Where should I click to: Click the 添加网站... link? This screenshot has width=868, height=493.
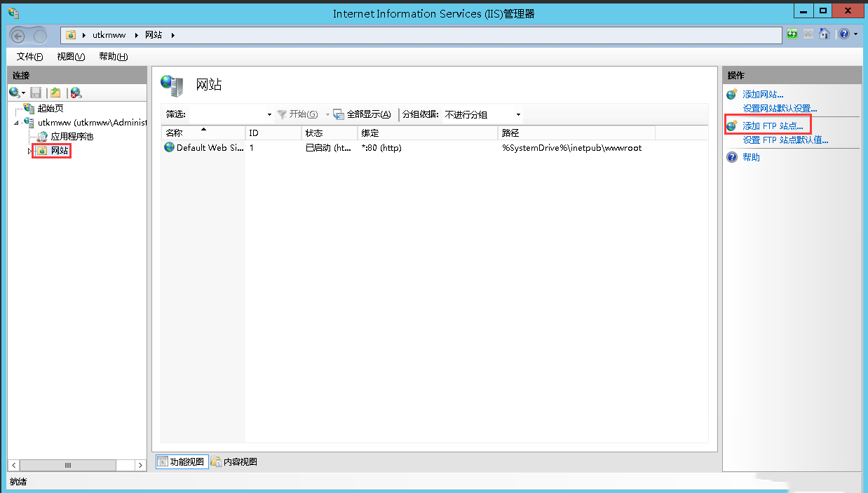[763, 95]
